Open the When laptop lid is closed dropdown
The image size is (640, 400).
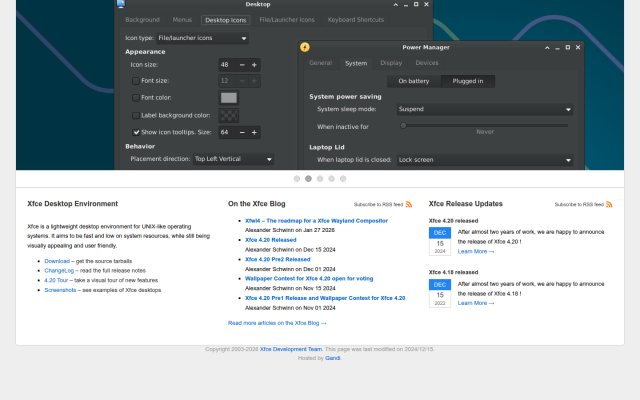[x=484, y=160]
